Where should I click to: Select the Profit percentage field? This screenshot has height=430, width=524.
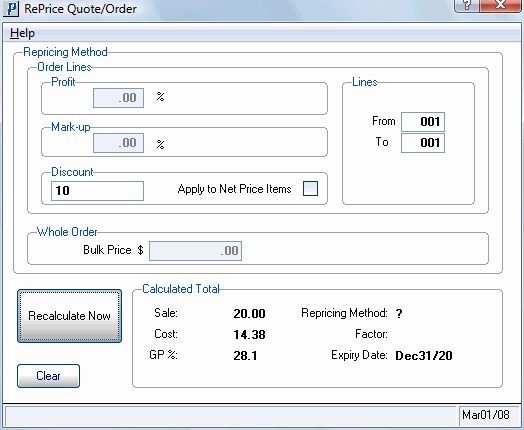[118, 98]
